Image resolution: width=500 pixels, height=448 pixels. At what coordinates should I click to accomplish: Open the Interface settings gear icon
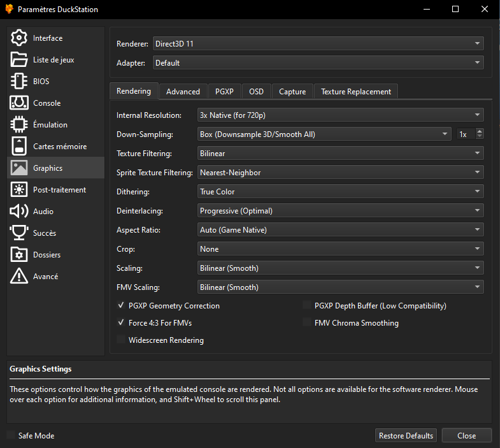pos(19,38)
